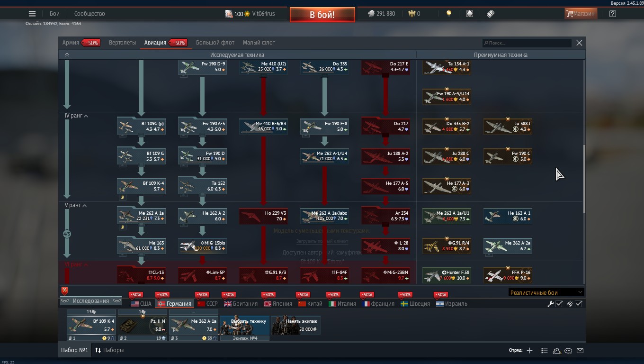Viewport: 644px width, 364px height.
Task: Open the Магазин shop button
Action: pos(581,14)
